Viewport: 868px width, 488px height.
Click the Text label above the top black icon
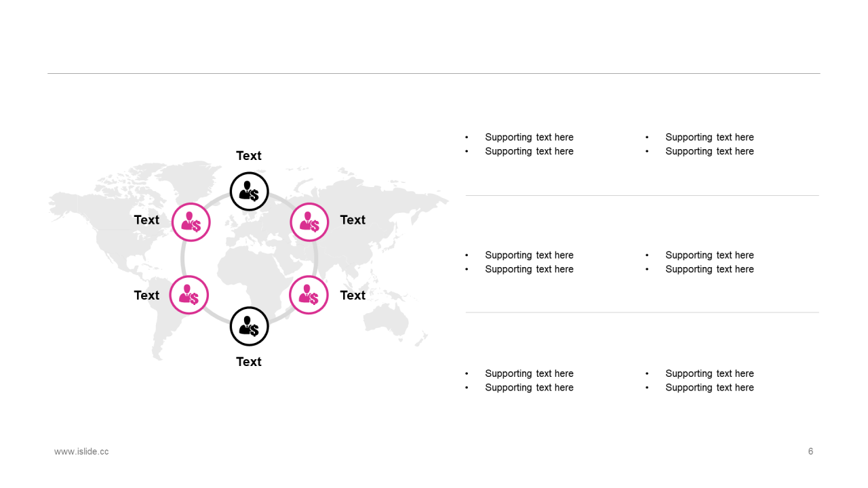249,156
